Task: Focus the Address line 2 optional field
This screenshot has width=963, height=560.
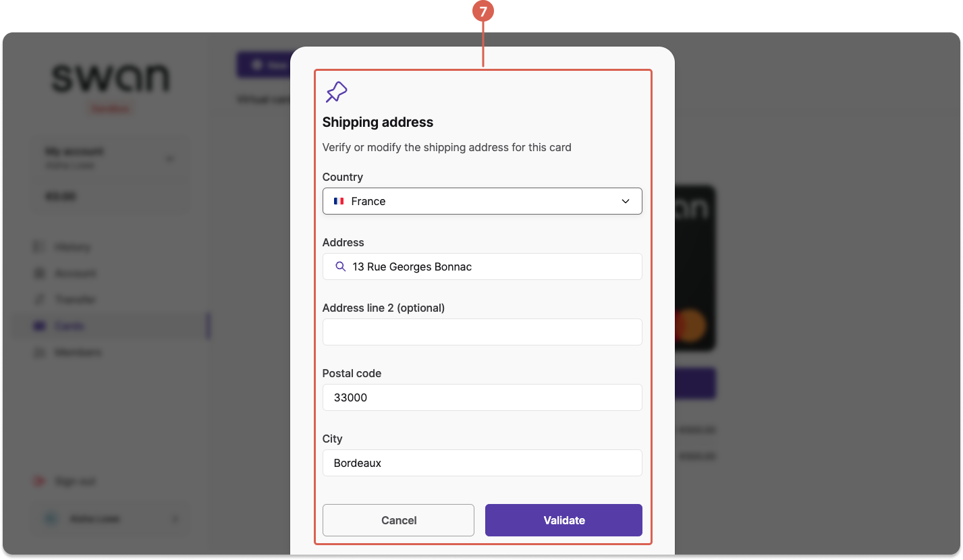Action: 482,332
